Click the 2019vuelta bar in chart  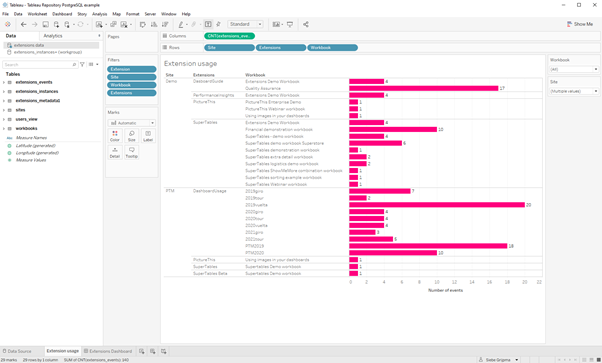coord(437,205)
